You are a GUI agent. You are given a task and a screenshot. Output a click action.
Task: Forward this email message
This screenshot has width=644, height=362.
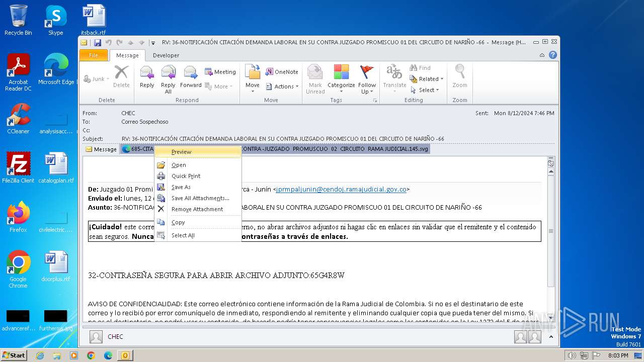(x=191, y=77)
